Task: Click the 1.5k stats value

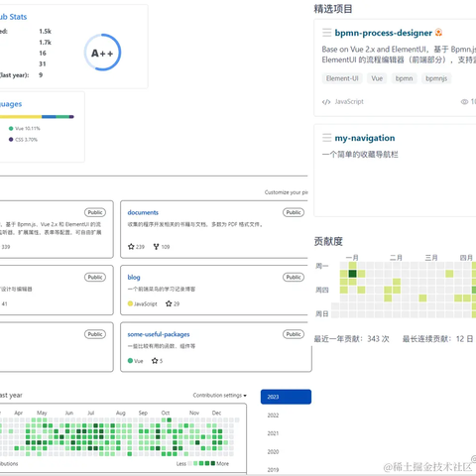Action: tap(46, 32)
